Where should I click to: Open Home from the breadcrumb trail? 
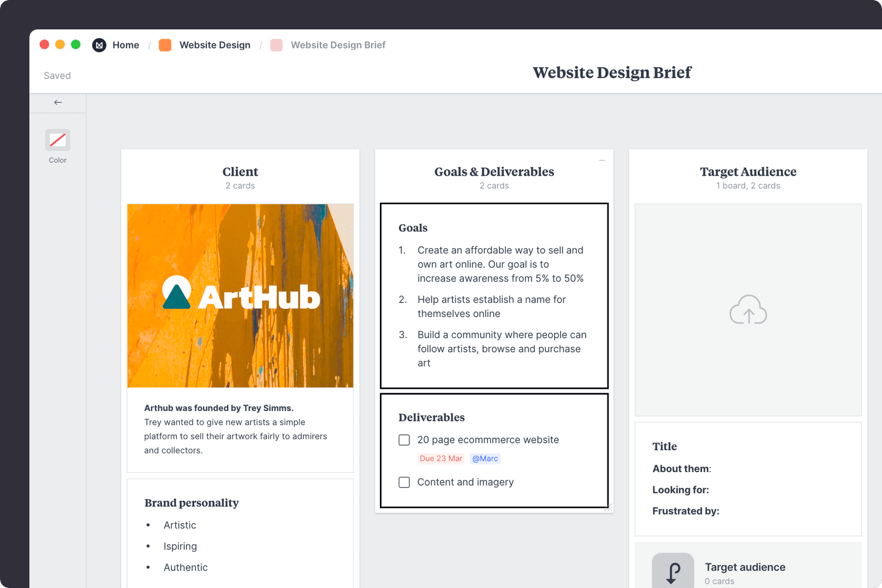coord(126,45)
